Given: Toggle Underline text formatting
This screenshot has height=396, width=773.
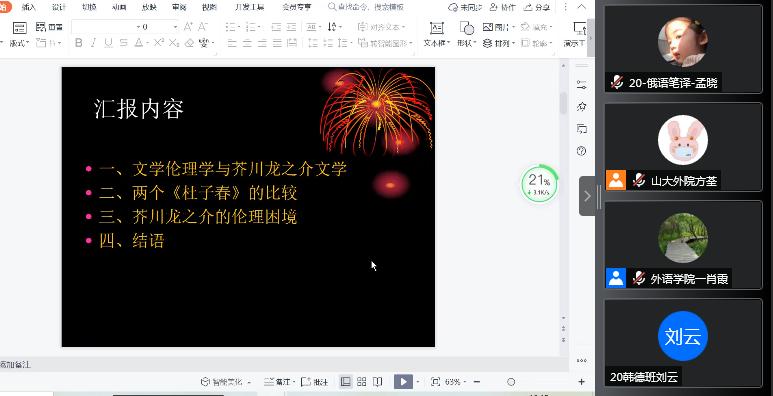Looking at the screenshot, I should [108, 43].
